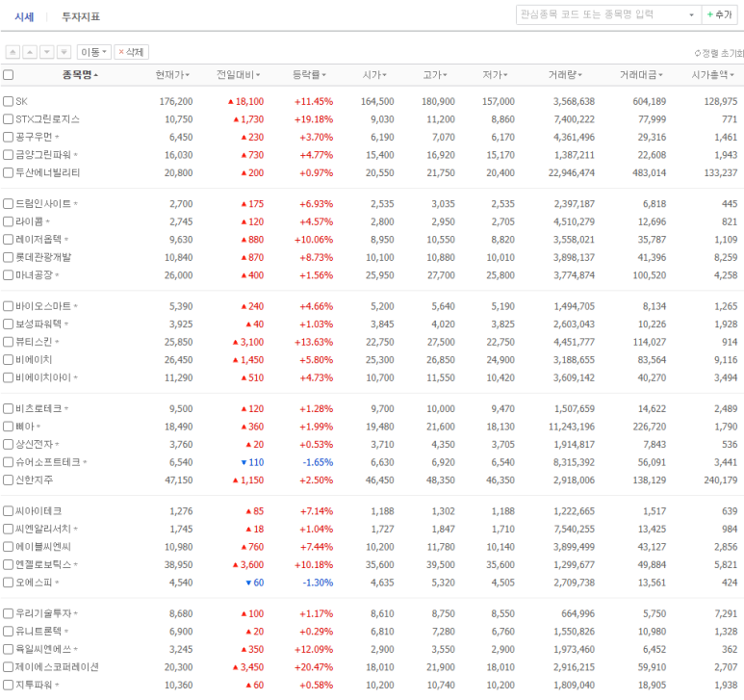Open the 씨엔알리서치 stock link
Screen dimensions: 744x700
pos(43,530)
